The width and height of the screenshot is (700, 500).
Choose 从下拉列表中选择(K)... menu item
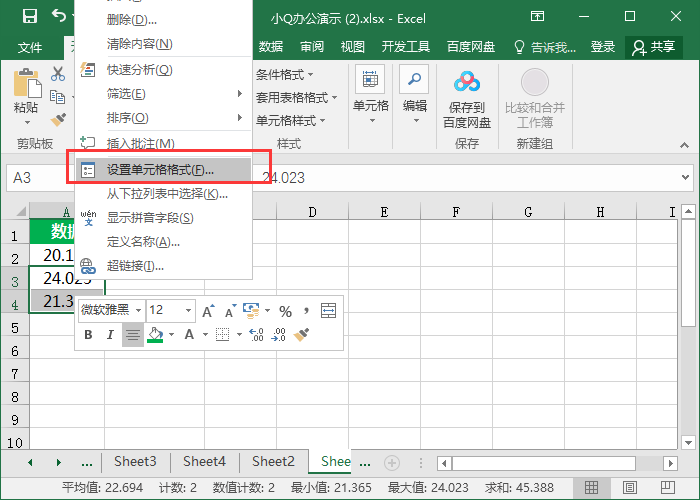[x=163, y=194]
